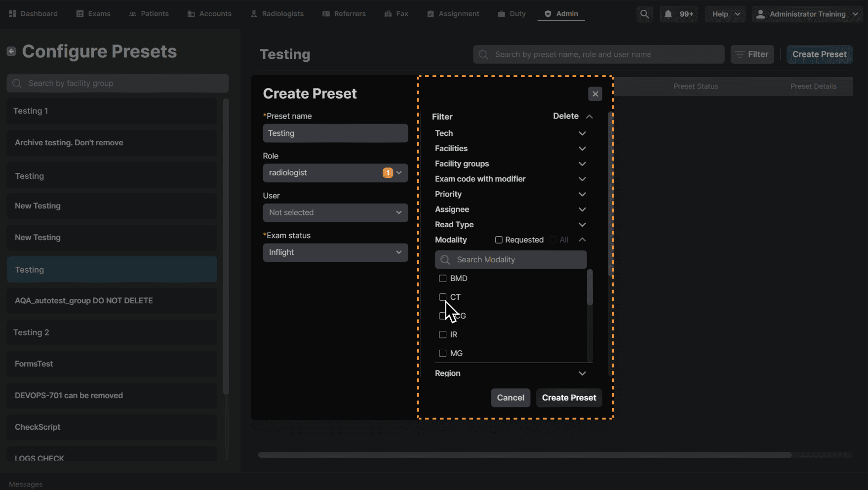Click the Cancel button

click(511, 398)
